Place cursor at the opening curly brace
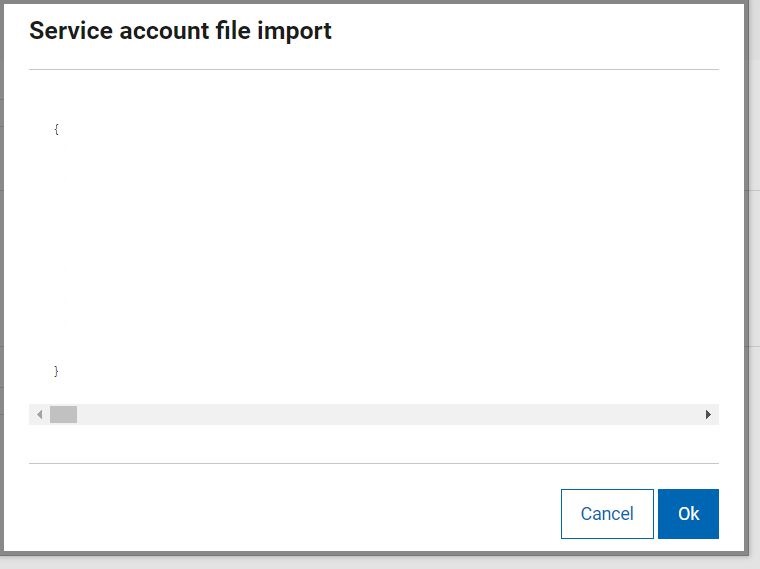 (x=56, y=129)
